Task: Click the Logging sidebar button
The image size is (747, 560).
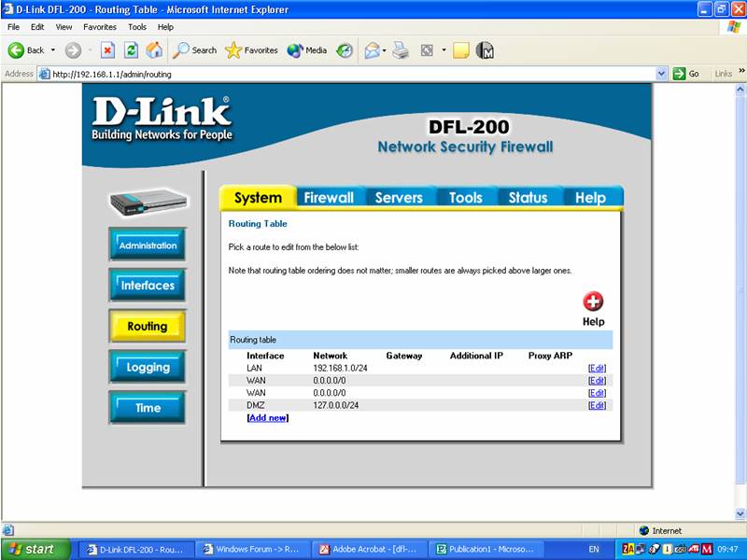Action: [148, 367]
